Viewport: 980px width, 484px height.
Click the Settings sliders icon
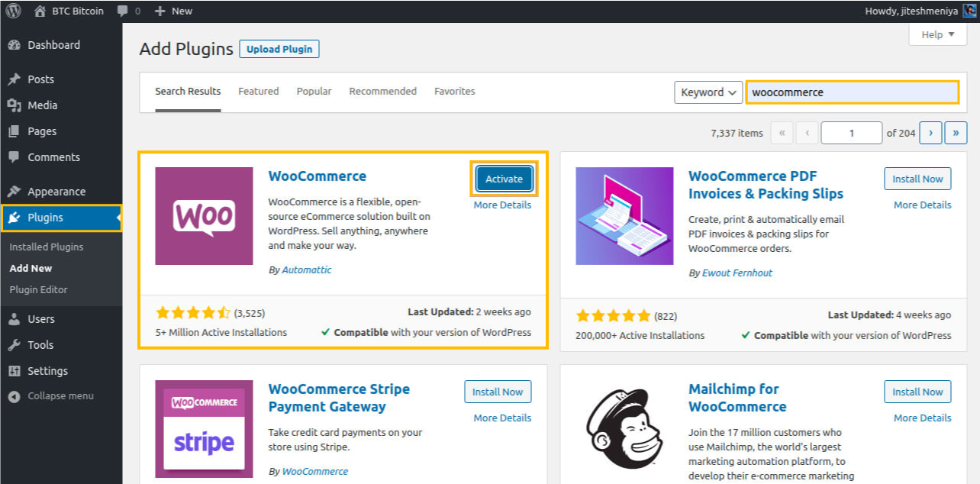coord(14,371)
